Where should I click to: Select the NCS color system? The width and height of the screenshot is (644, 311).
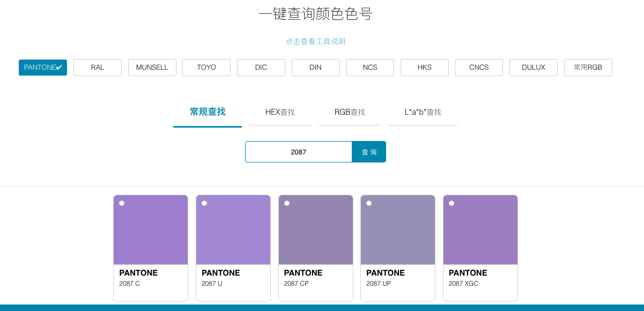[369, 67]
